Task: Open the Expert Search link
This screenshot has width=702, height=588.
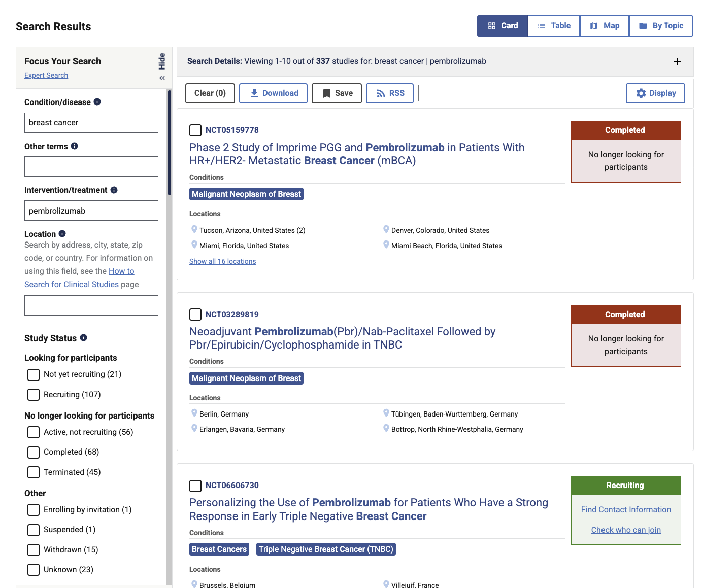Action: [x=46, y=75]
